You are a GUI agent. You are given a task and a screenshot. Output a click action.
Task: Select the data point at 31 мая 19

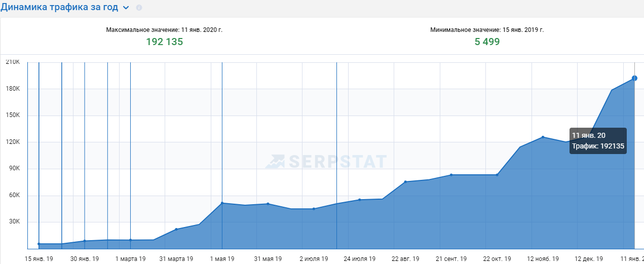coord(268,204)
